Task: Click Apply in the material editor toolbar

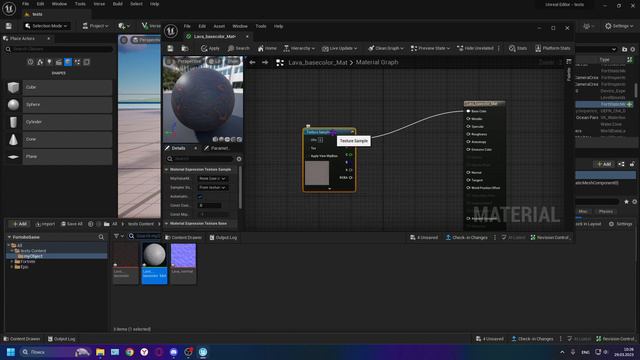Action: 210,48
